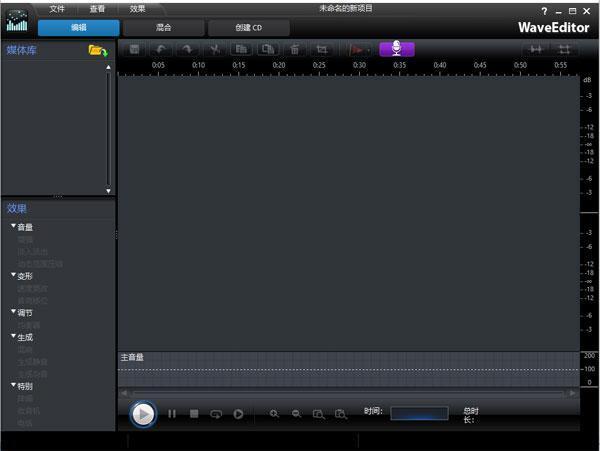Screen dimensions: 600x451
Task: Click the save project toolbar icon
Action: (x=134, y=49)
